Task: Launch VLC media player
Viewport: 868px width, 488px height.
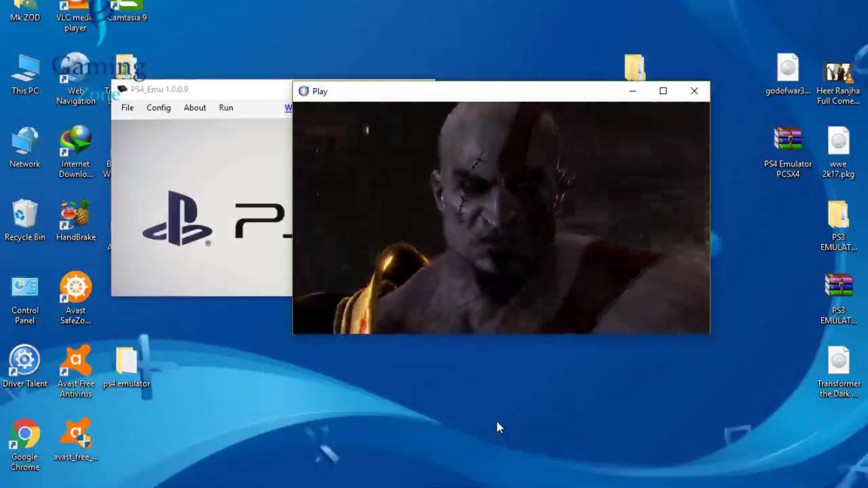Action: point(75,6)
